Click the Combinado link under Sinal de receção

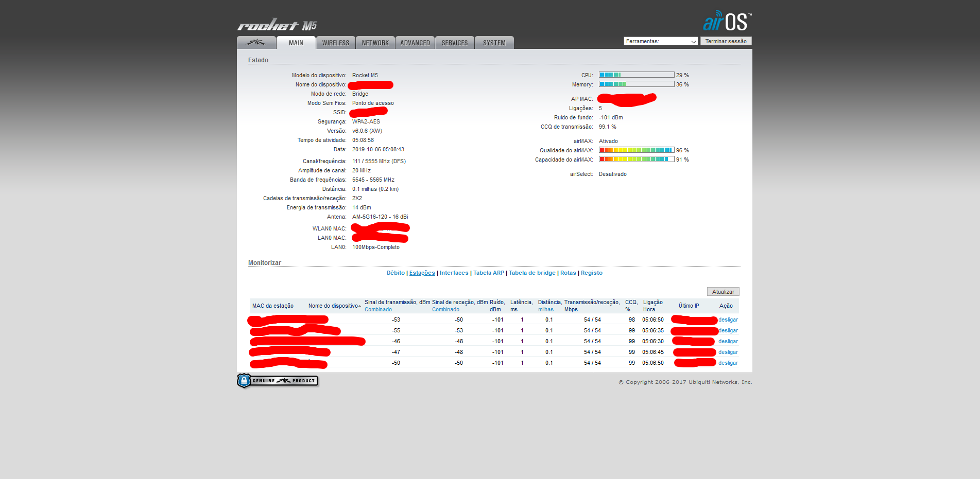(445, 309)
